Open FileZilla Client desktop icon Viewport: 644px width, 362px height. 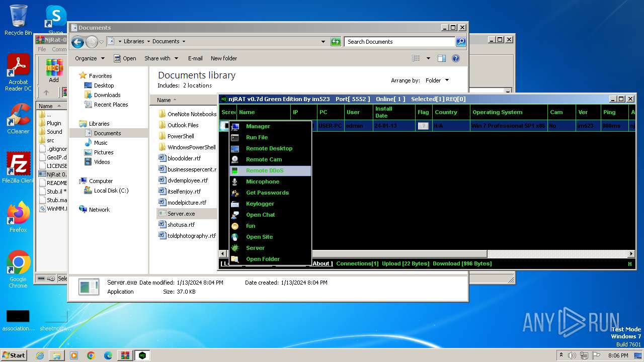(x=18, y=168)
